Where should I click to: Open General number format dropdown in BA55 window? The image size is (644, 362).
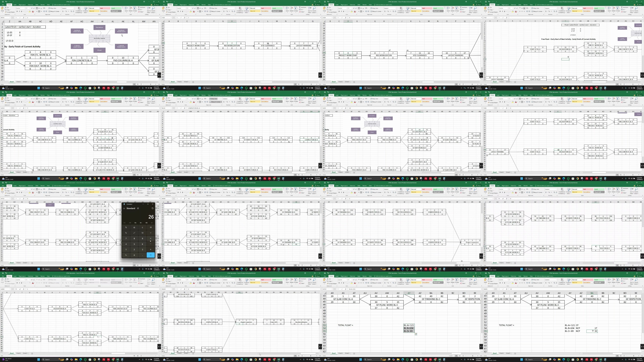(557, 280)
